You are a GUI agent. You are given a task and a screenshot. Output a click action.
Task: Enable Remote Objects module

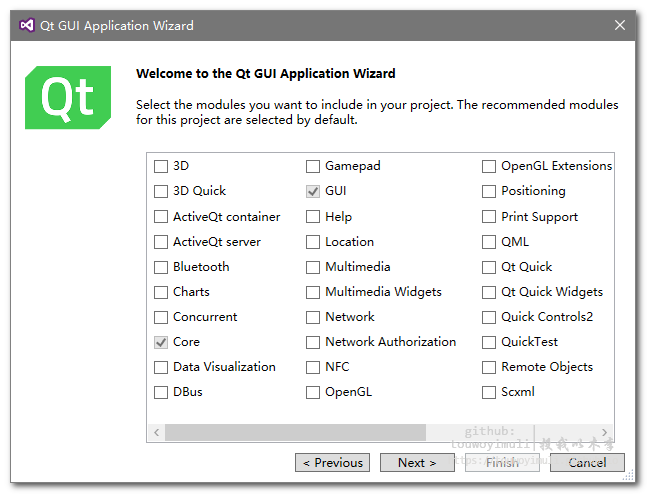pos(489,367)
